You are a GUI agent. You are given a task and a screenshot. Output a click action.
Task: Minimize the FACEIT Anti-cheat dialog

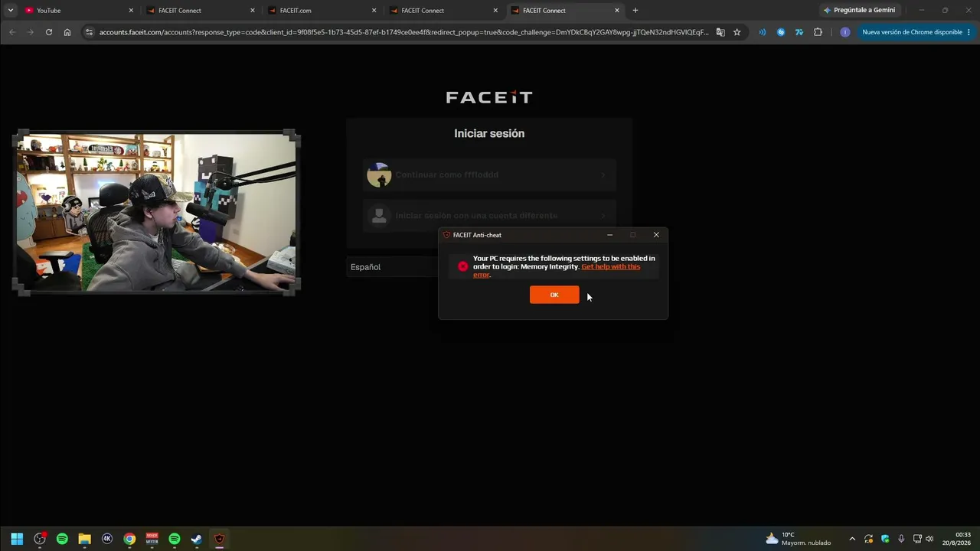609,235
